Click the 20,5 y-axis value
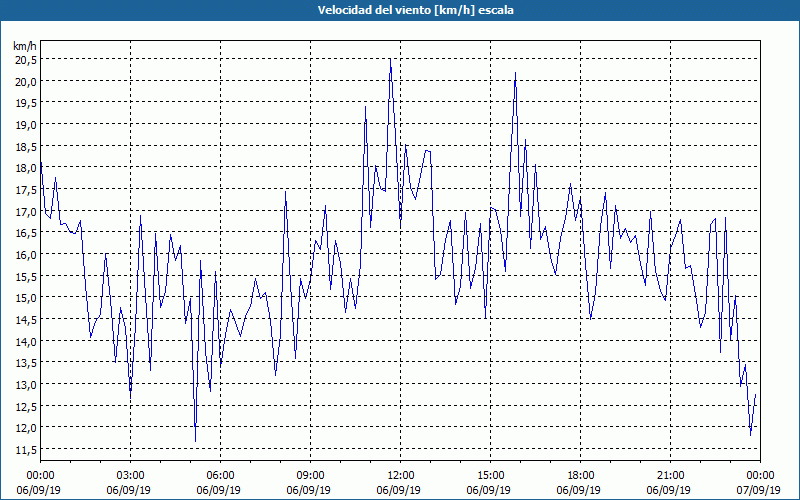Viewport: 800px width, 500px height. [x=27, y=60]
